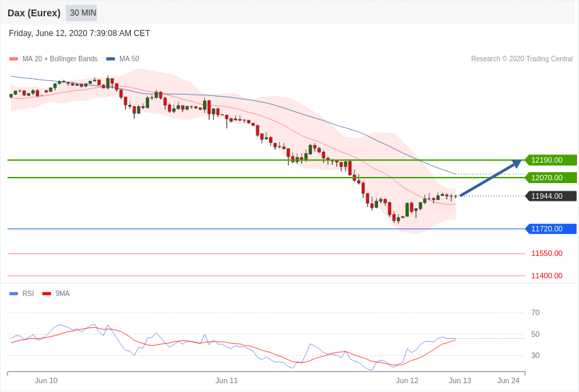Viewport: 579px width, 392px height.
Task: Click the RSI 70 level label
Action: [x=535, y=312]
